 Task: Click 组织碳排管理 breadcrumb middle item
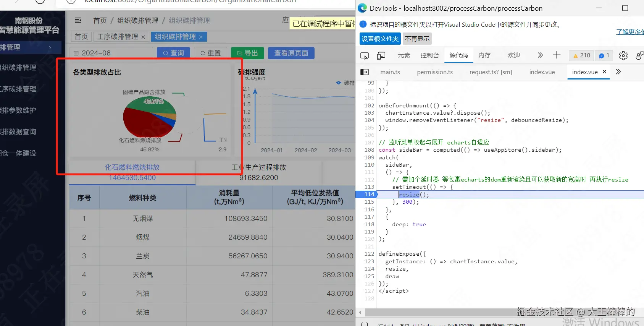tap(138, 21)
